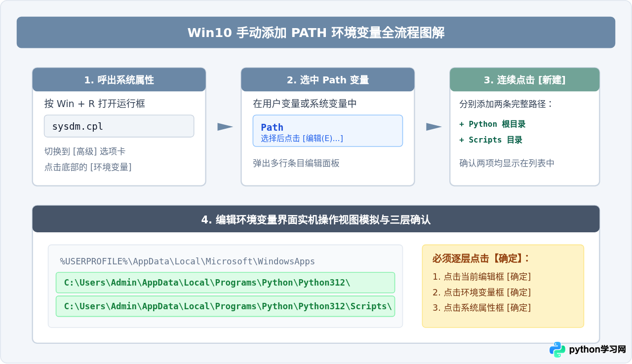Click '1. 点击当前编辑框 [确定]' line
Viewport: 632px width, 364px height.
tap(481, 277)
